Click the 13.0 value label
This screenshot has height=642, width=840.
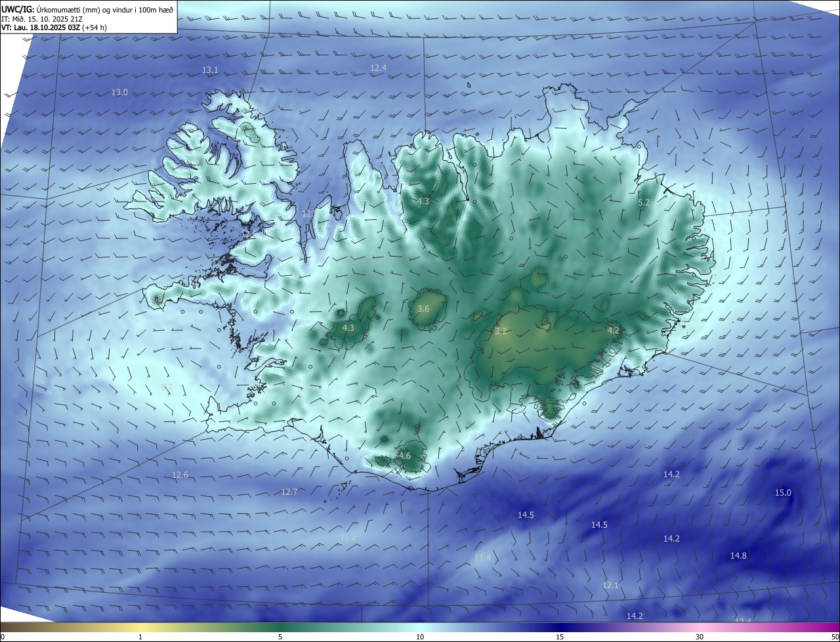coord(119,93)
